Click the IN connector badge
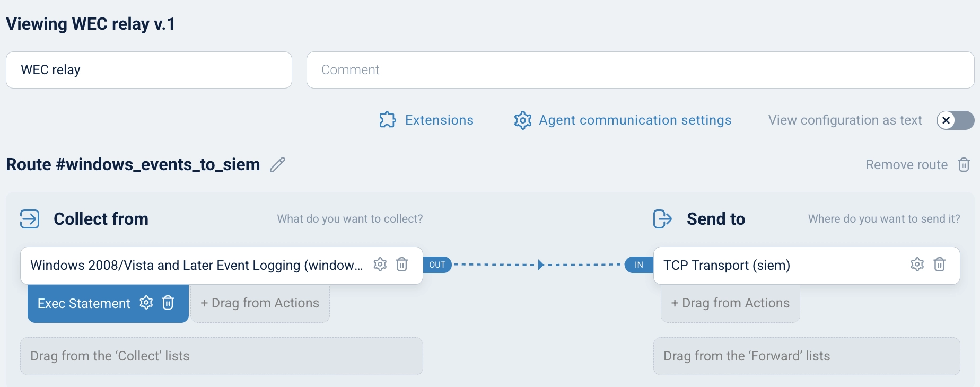The image size is (980, 387). 639,265
